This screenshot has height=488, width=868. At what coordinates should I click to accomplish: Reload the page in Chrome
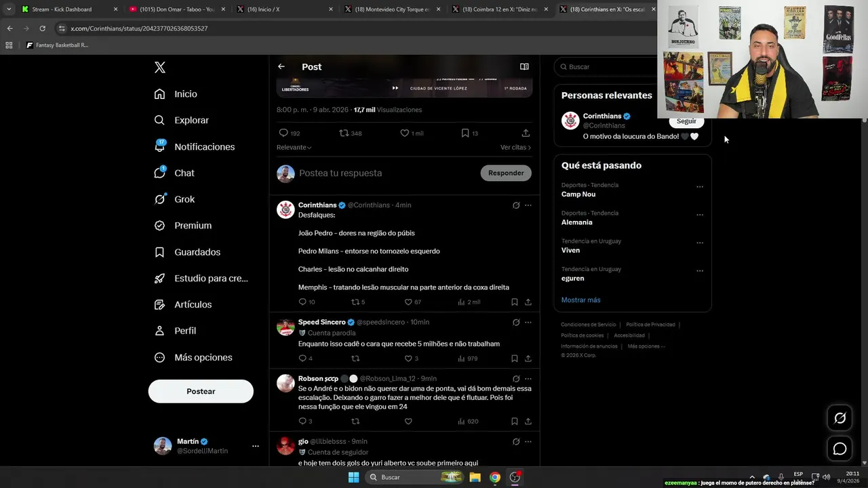click(x=42, y=28)
